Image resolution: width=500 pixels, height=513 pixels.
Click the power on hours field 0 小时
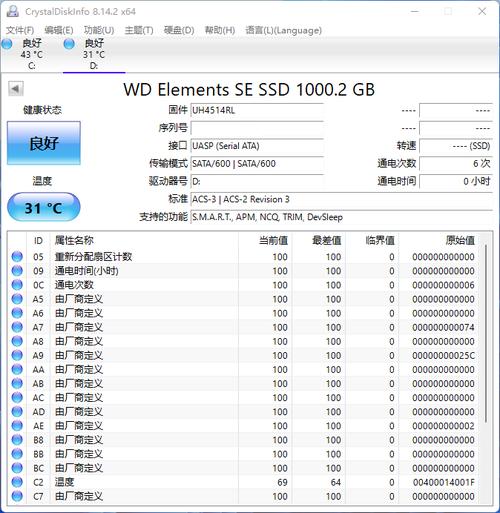click(x=456, y=182)
